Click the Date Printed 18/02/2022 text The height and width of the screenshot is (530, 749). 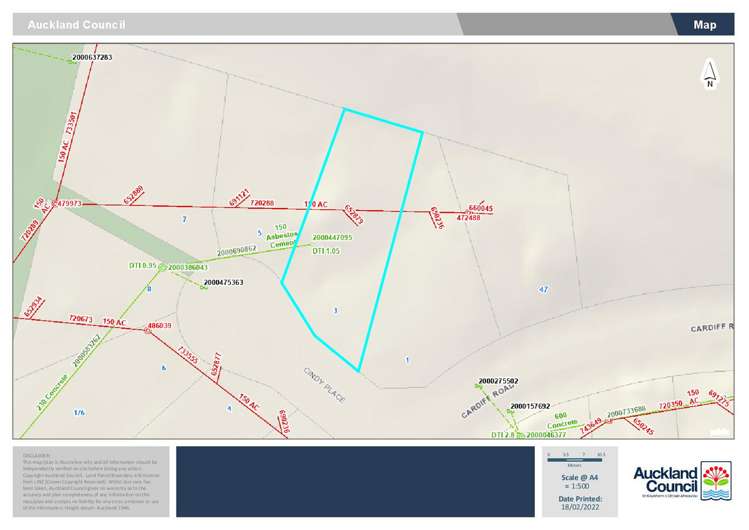tap(580, 504)
